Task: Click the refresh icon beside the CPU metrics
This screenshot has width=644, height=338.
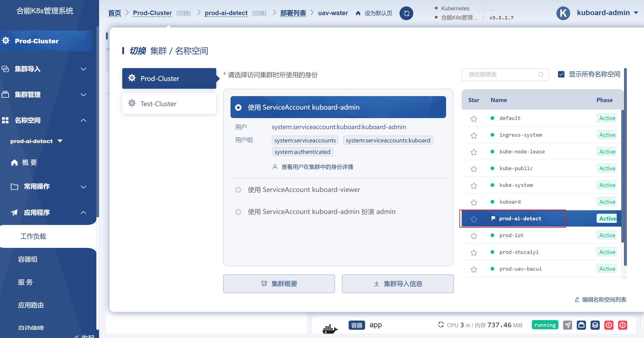Action: 441,324
